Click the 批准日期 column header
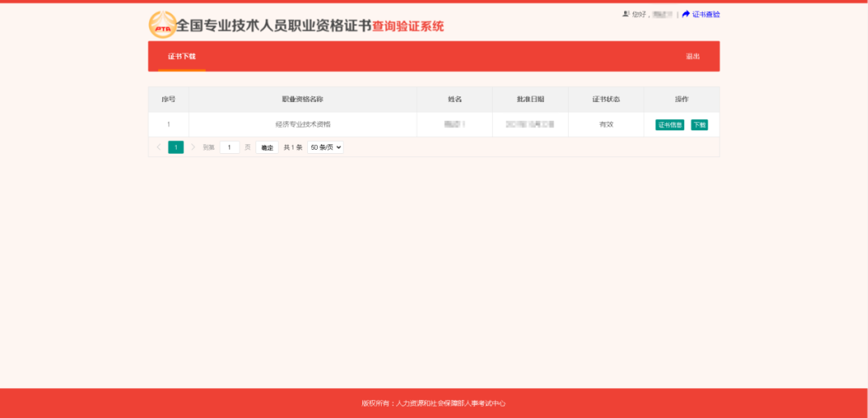 (530, 100)
